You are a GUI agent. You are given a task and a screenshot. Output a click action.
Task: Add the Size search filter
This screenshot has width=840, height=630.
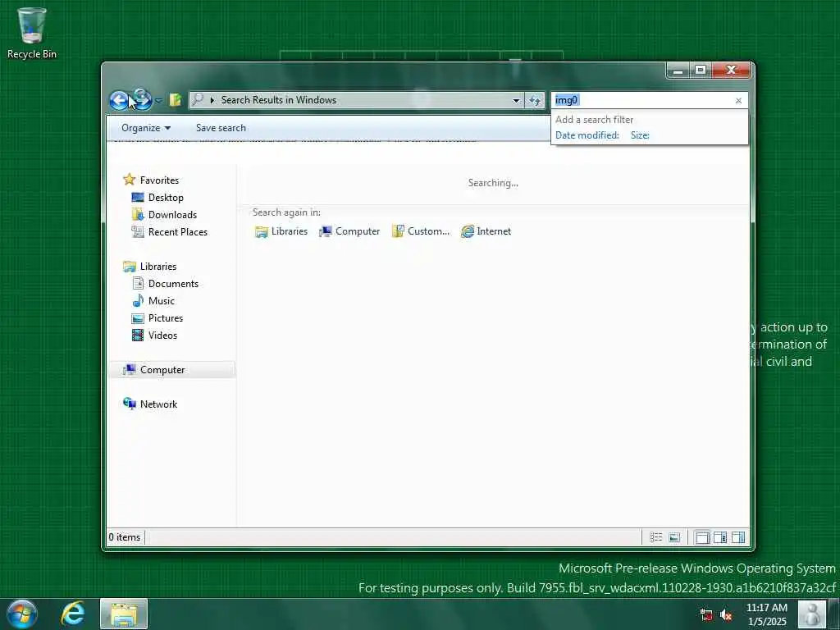(x=640, y=135)
